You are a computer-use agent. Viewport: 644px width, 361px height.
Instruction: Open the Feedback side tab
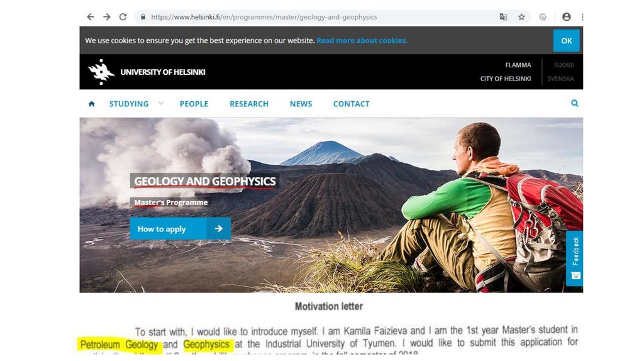point(575,258)
